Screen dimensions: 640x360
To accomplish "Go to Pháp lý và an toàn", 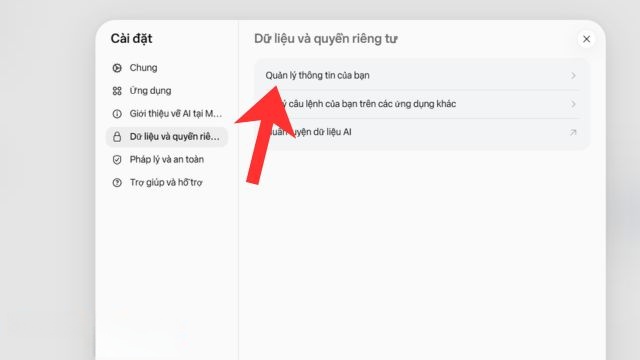I will click(x=167, y=159).
